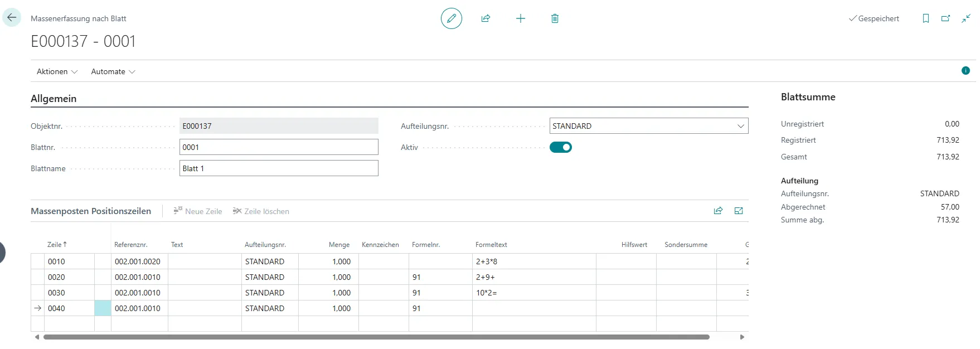The width and height of the screenshot is (980, 349).
Task: Sort by the Zeile column header
Action: (x=56, y=245)
